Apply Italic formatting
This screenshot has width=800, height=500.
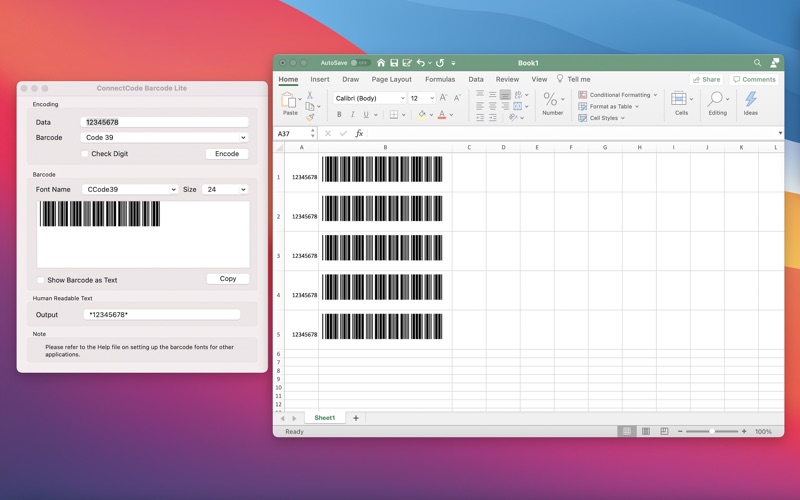click(353, 114)
